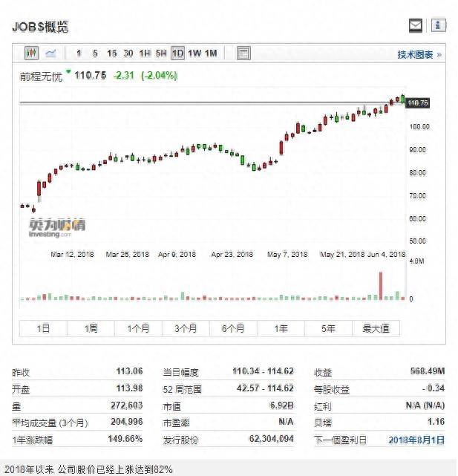Click the average volume value 204,996
This screenshot has width=458, height=476.
point(127,422)
